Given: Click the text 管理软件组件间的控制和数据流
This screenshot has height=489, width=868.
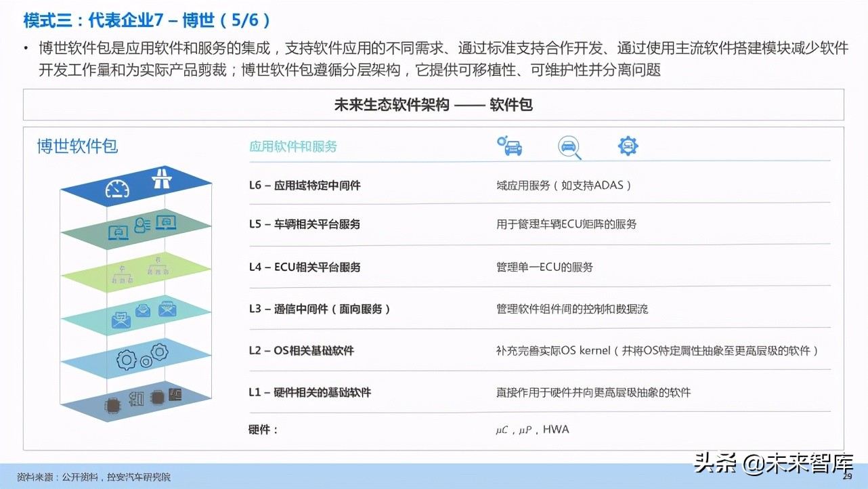Looking at the screenshot, I should click(572, 309).
